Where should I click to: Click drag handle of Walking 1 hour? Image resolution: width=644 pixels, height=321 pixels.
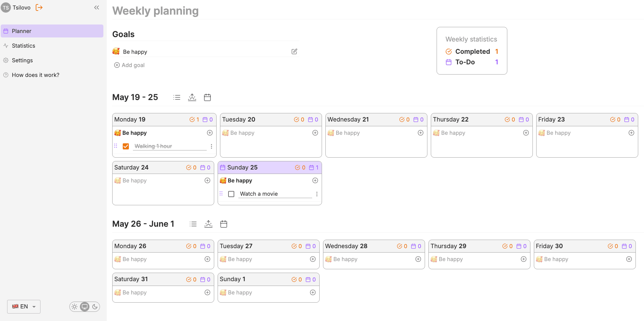point(116,146)
